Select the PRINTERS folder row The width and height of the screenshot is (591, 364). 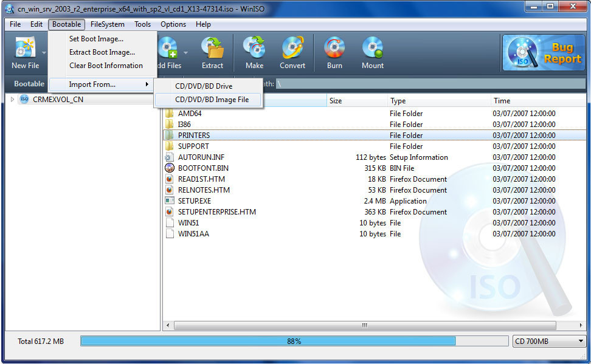tap(375, 136)
